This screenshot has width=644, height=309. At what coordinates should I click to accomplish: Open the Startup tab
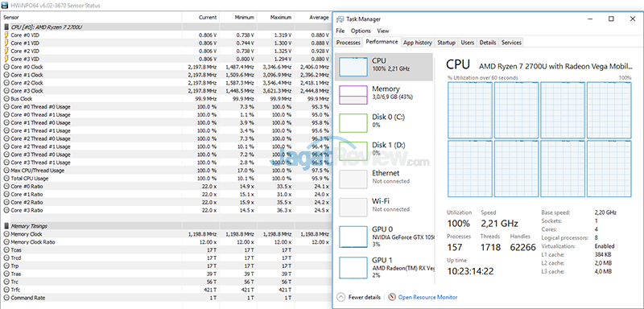pos(446,43)
